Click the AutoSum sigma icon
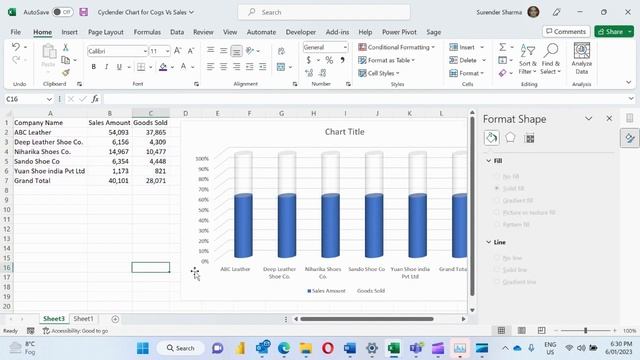Image resolution: width=640 pixels, height=360 pixels. (x=502, y=47)
